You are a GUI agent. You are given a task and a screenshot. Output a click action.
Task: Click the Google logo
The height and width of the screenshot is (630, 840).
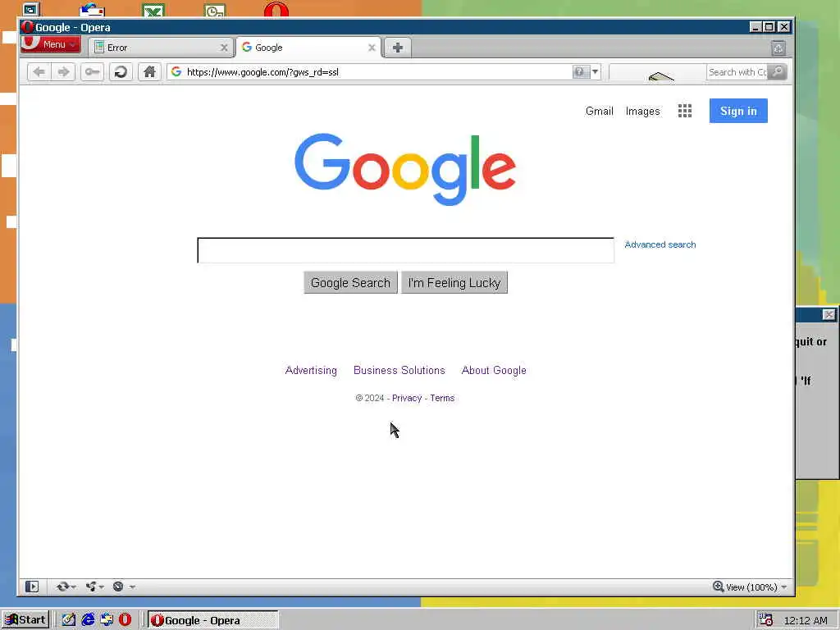405,168
